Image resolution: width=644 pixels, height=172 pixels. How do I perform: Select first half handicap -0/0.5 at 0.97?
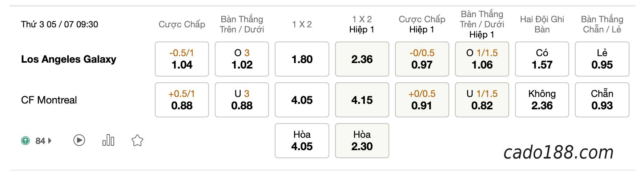(422, 59)
